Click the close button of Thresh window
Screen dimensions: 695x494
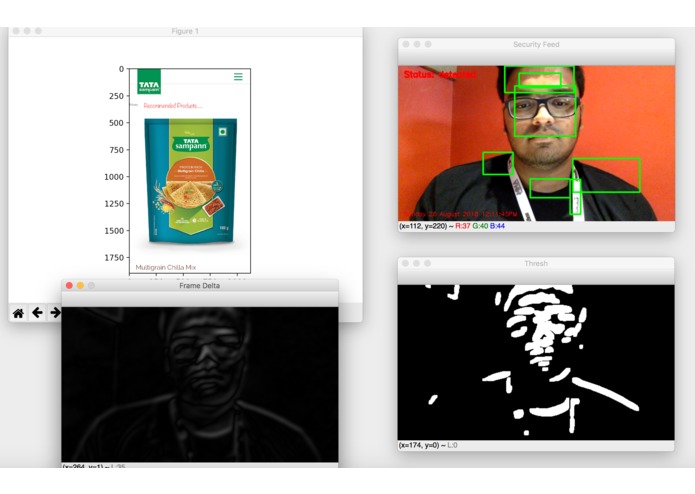coord(405,263)
